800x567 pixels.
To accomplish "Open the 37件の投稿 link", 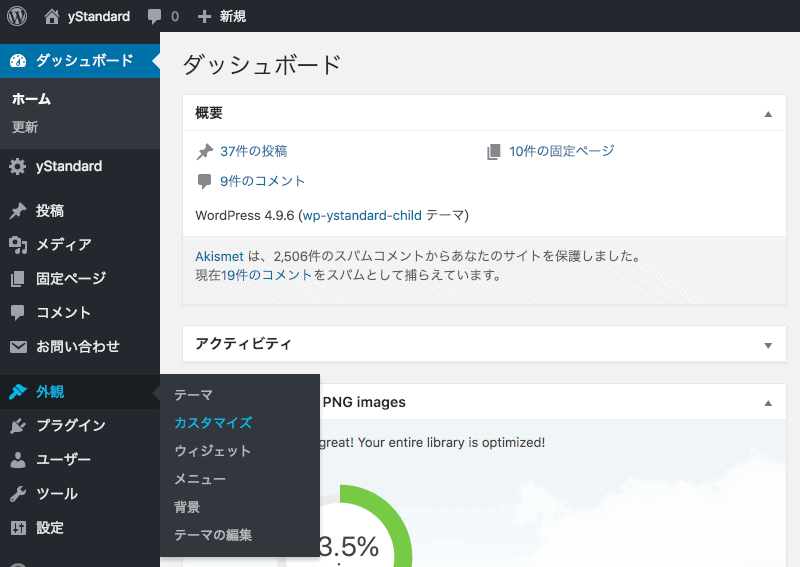I will pos(254,152).
